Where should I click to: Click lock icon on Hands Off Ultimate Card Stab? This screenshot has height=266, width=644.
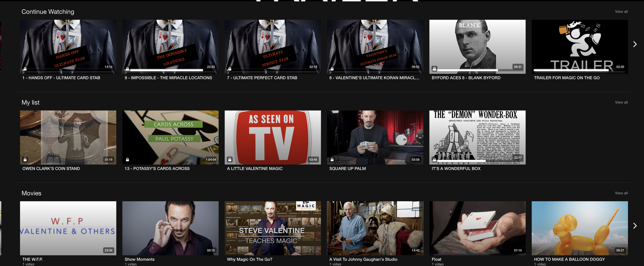pos(25,69)
